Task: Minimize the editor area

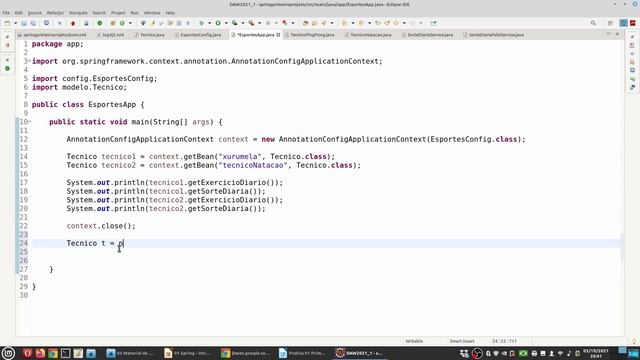Action: coord(609,34)
